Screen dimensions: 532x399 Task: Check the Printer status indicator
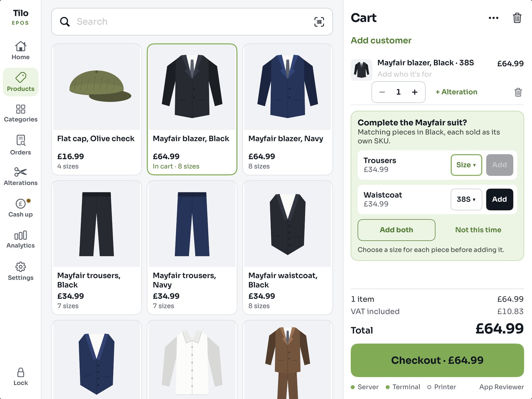[x=442, y=387]
